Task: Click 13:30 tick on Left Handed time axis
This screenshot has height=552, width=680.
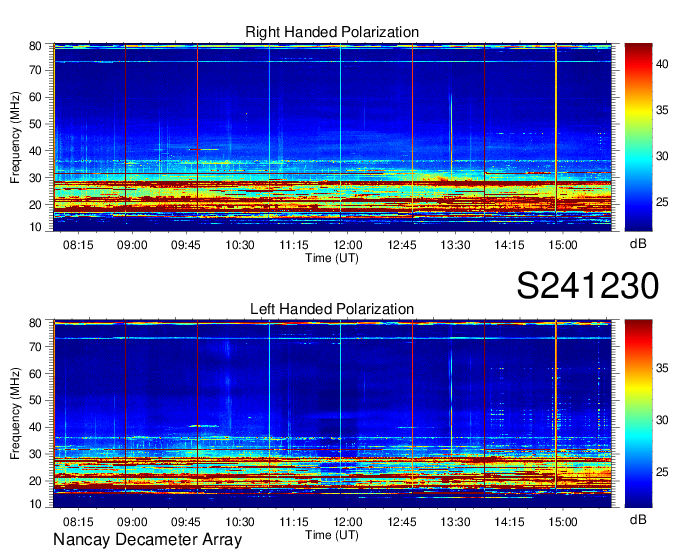Action: (455, 522)
